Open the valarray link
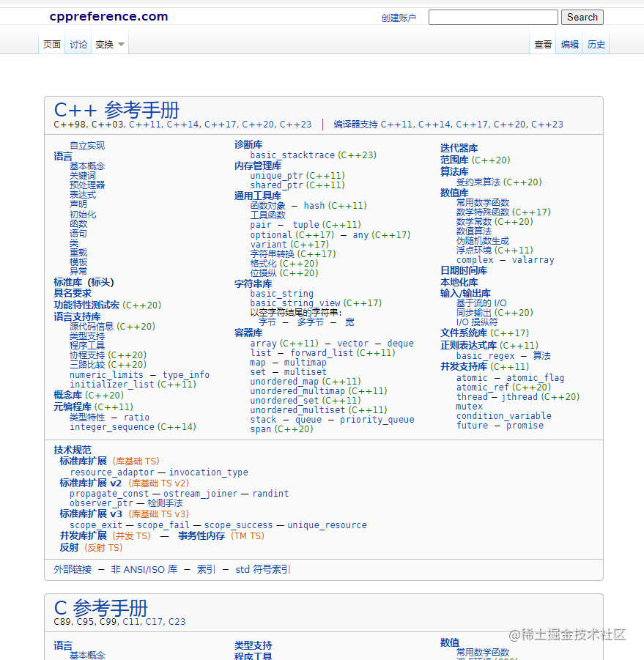This screenshot has height=660, width=644. pos(533,260)
